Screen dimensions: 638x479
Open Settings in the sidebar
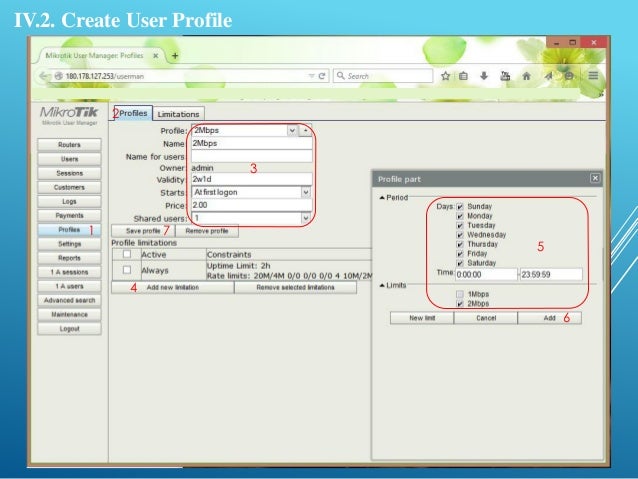pyautogui.click(x=69, y=244)
